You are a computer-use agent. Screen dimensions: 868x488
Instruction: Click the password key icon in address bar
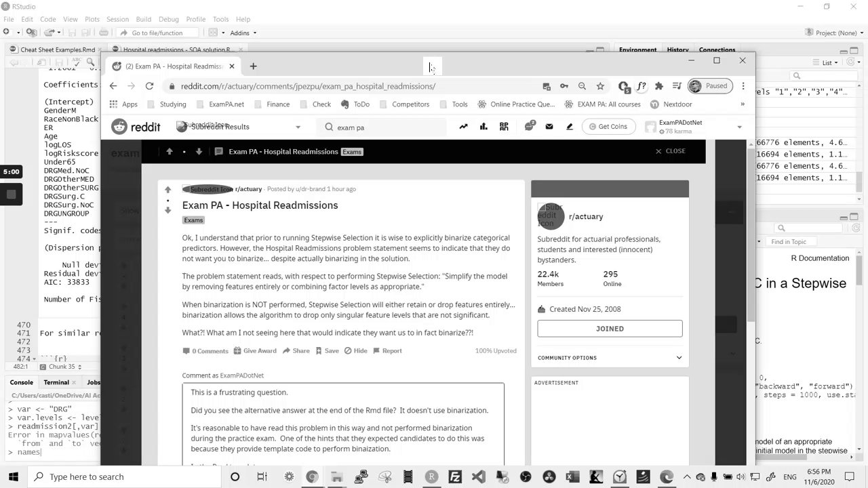[564, 86]
